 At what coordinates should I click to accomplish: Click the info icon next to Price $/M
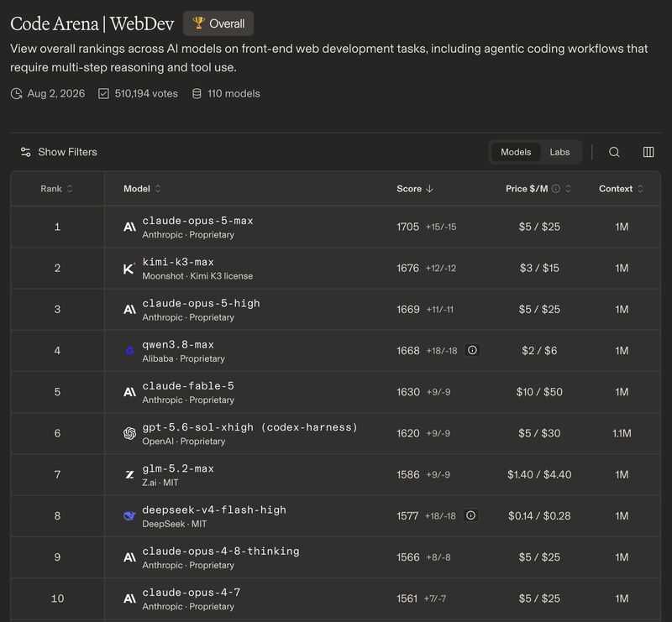click(556, 189)
